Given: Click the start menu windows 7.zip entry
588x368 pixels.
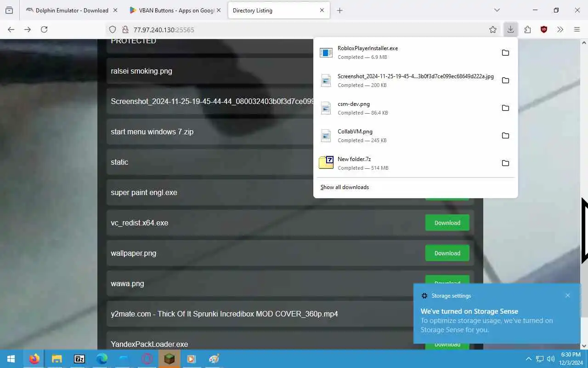Looking at the screenshot, I should point(152,132).
